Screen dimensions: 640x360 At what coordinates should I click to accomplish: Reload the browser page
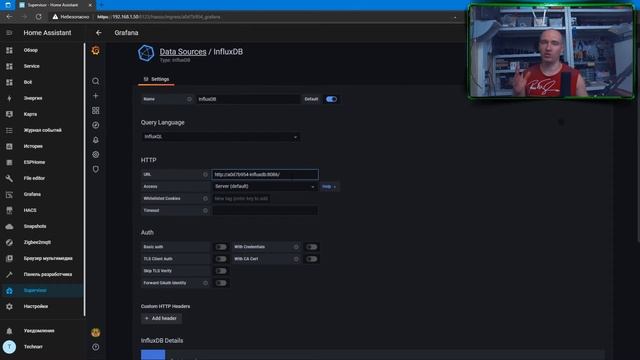pyautogui.click(x=38, y=17)
